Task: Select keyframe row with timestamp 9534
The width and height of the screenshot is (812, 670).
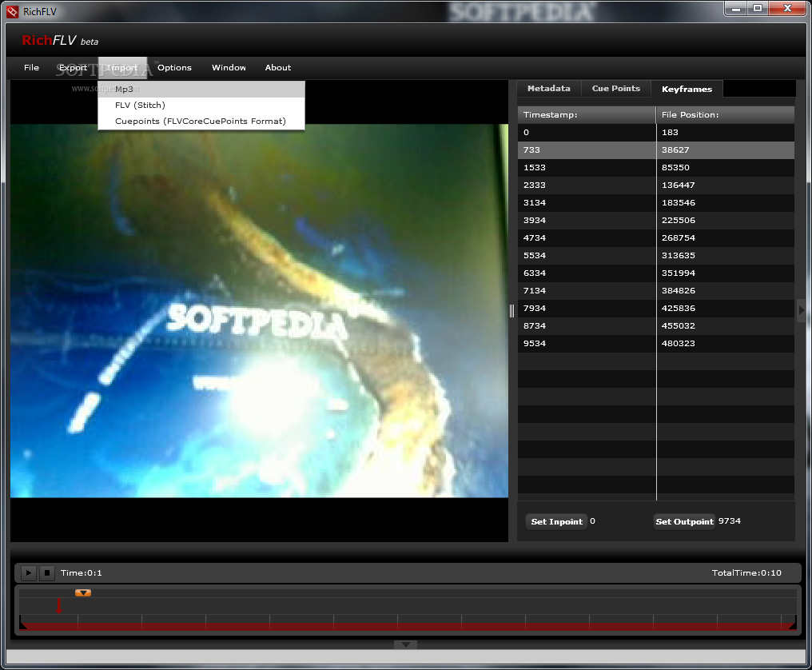Action: click(656, 344)
